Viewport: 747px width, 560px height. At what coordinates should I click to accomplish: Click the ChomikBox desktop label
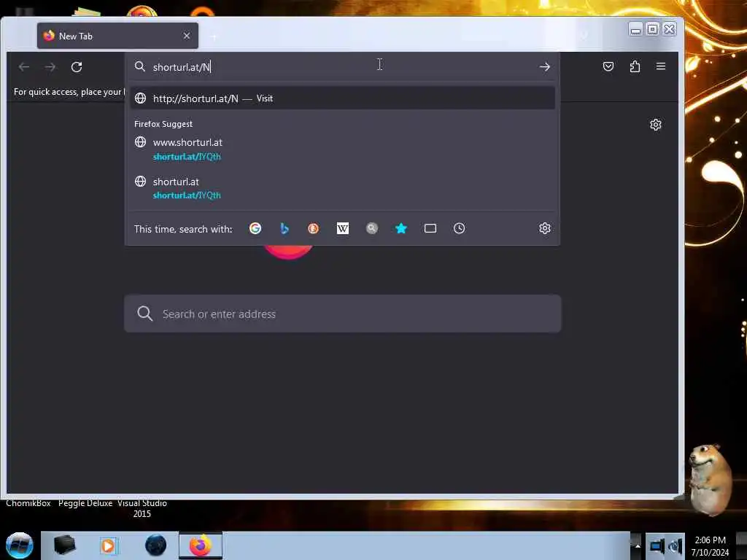pos(28,503)
